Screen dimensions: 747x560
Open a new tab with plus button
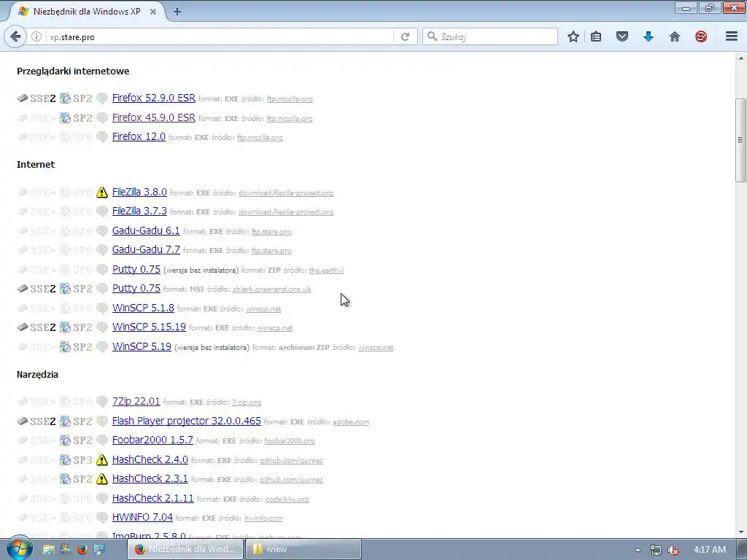click(177, 12)
